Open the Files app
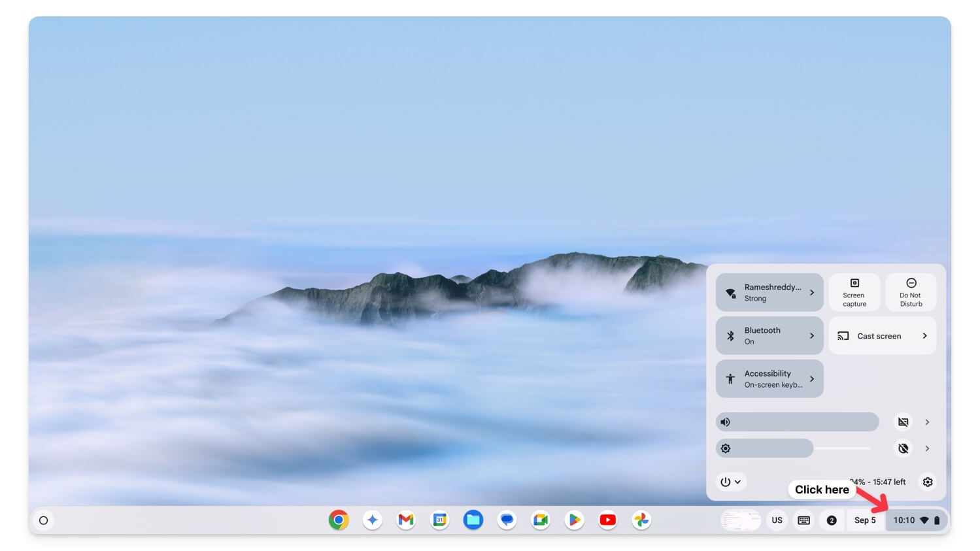Image resolution: width=980 pixels, height=551 pixels. pyautogui.click(x=473, y=520)
